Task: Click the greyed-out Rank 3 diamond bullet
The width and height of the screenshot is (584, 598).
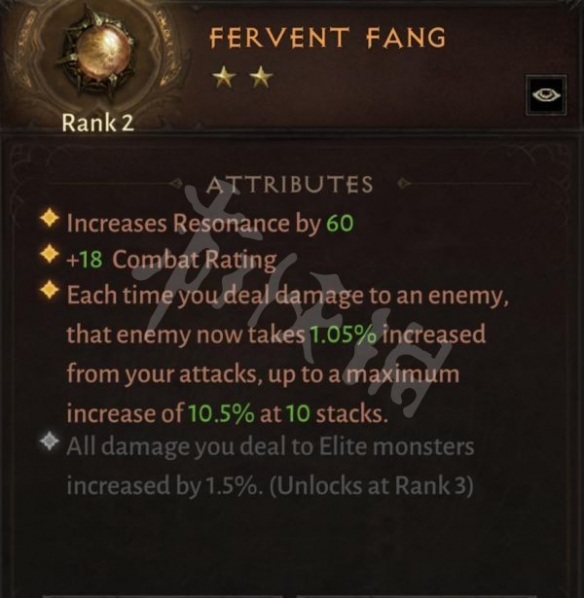Action: click(50, 441)
